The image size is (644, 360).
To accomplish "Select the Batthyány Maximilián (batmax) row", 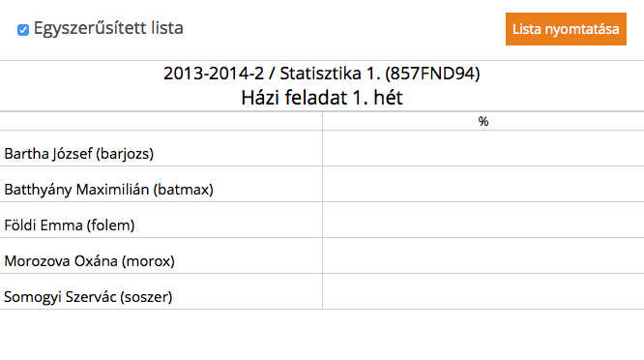I will (322, 184).
